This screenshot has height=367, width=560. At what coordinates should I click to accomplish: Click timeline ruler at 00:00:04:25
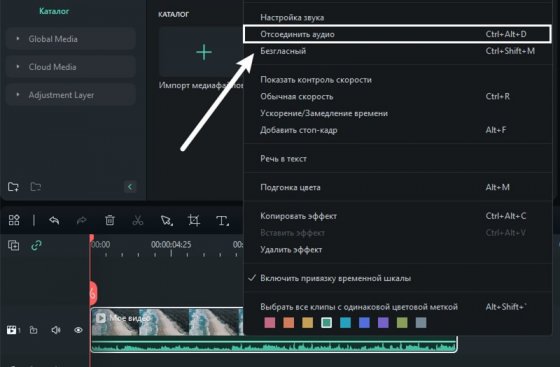(x=171, y=245)
